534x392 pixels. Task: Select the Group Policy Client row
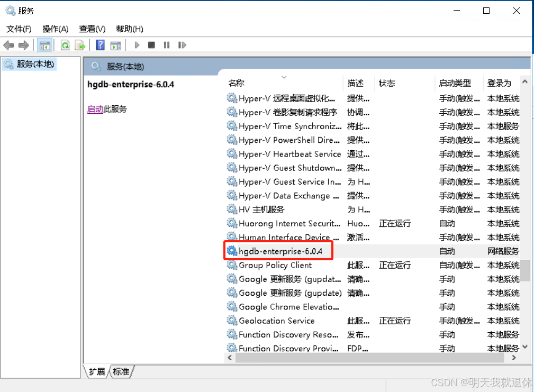click(372, 265)
